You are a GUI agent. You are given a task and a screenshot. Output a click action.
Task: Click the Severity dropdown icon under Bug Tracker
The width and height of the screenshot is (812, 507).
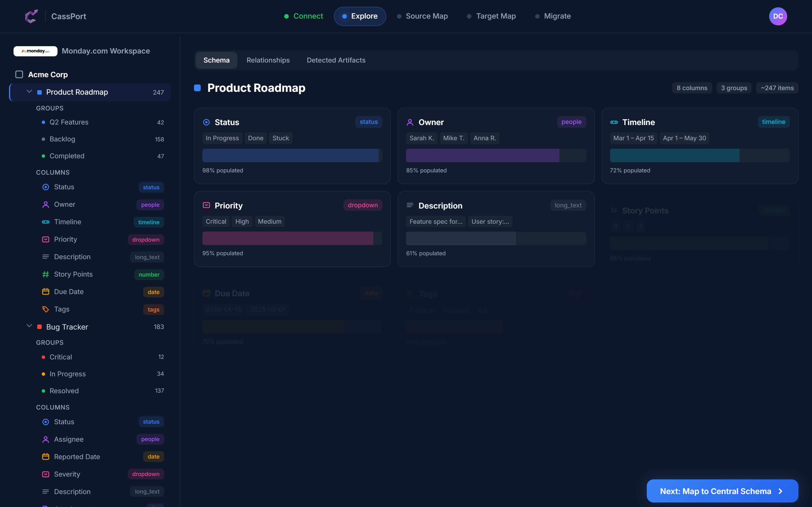46,474
